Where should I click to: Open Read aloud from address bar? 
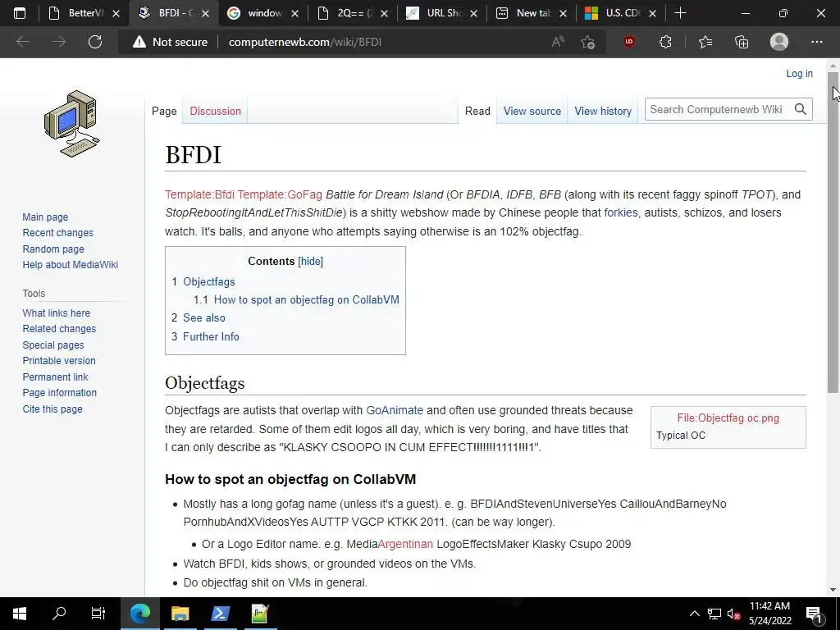point(558,42)
